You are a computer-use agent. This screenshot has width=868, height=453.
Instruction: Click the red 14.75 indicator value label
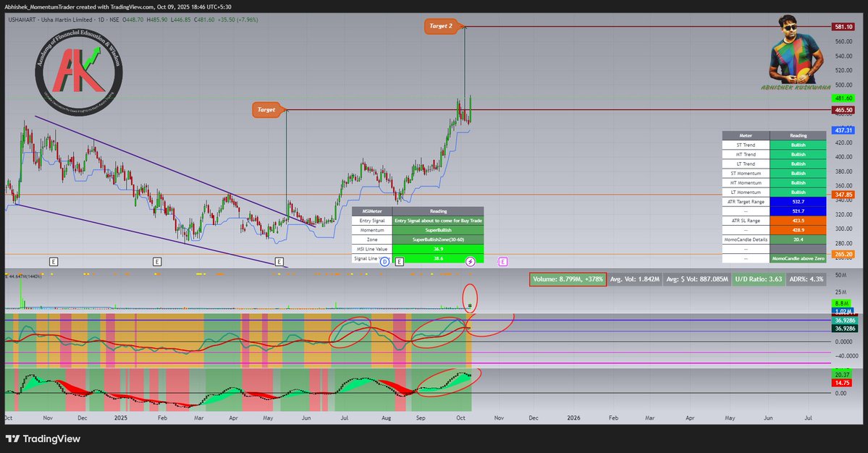pos(842,383)
